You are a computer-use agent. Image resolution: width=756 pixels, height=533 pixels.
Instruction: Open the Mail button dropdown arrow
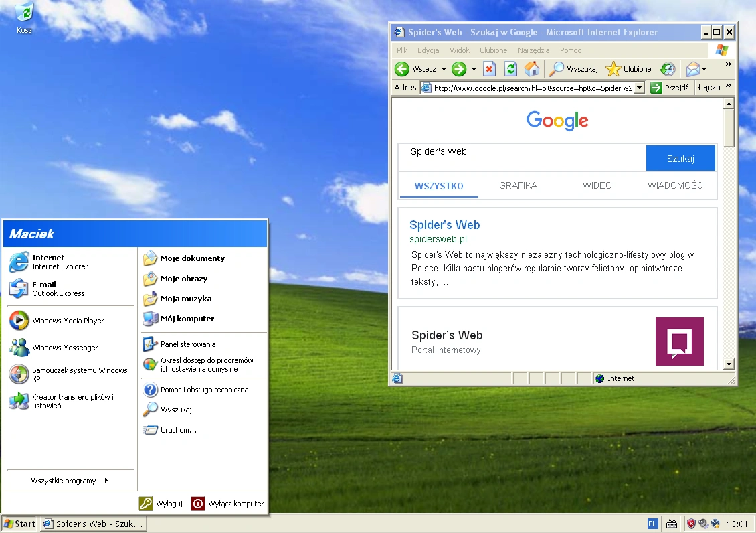(704, 70)
